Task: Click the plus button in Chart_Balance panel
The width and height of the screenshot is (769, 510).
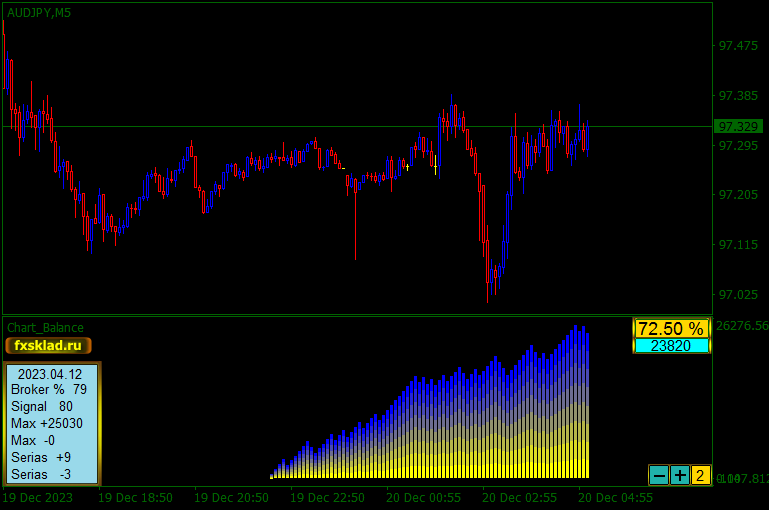Action: coord(680,475)
